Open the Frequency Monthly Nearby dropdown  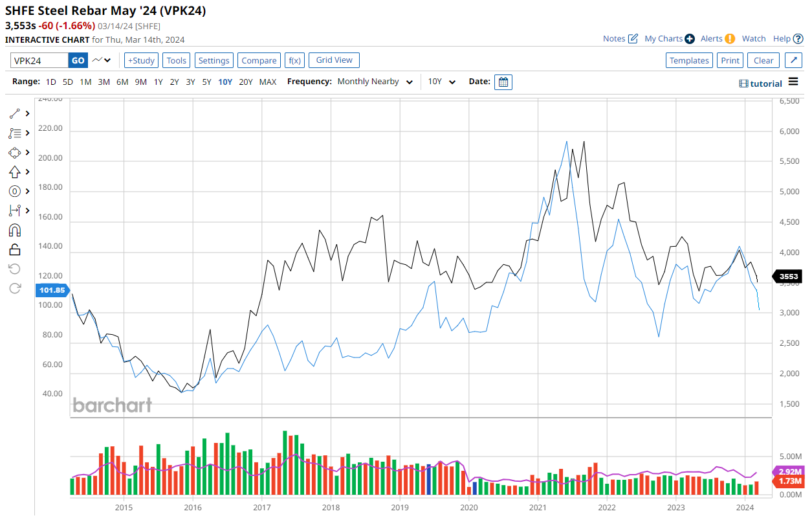(x=375, y=82)
